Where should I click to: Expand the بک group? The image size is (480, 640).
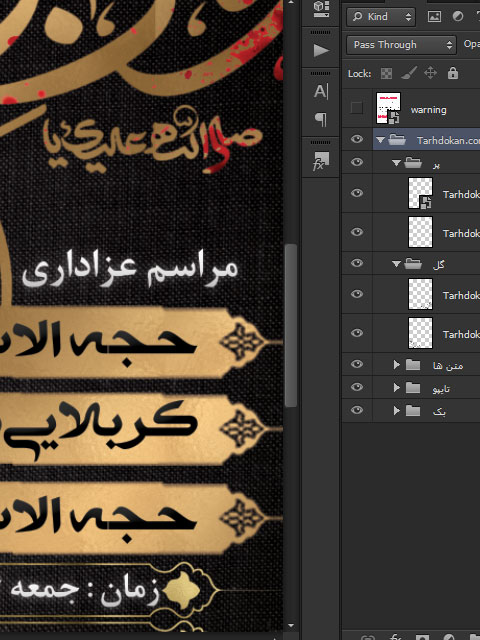(396, 410)
